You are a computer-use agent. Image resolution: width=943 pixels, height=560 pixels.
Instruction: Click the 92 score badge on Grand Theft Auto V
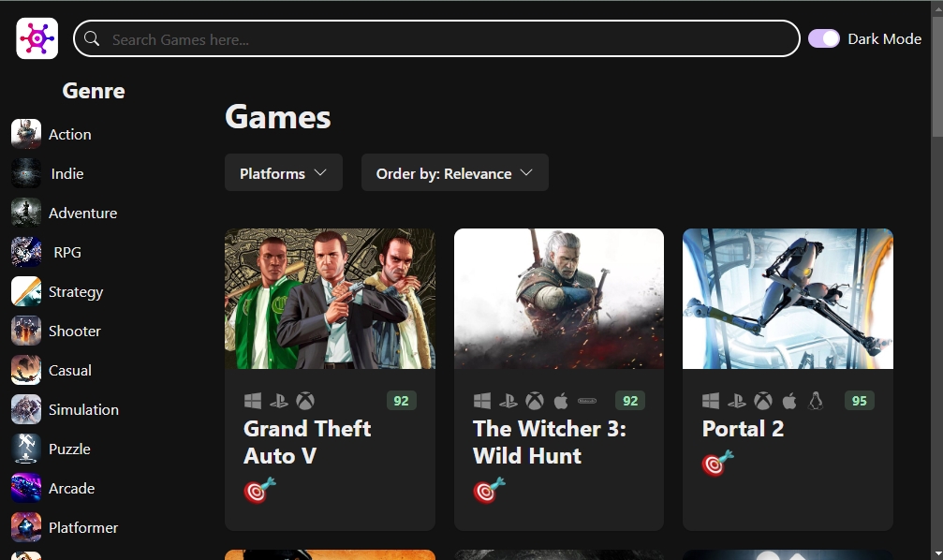point(401,401)
